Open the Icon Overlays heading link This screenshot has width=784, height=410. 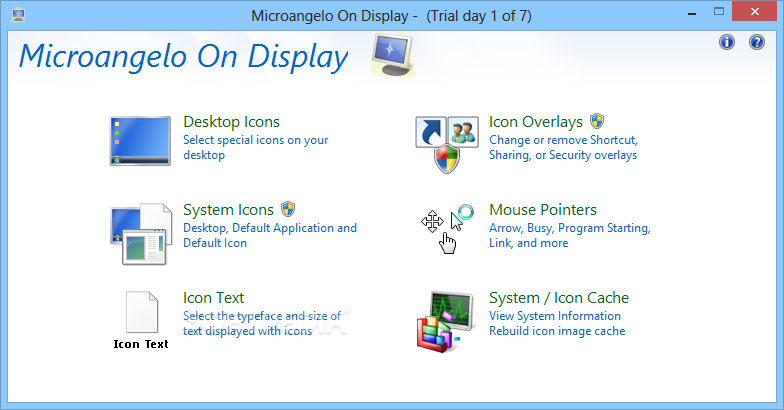point(536,122)
